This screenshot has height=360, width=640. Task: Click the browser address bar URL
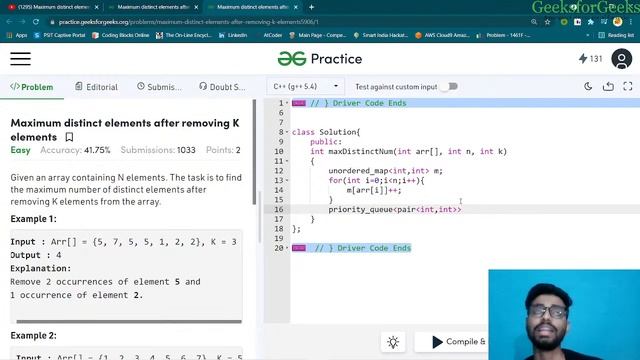[188, 22]
